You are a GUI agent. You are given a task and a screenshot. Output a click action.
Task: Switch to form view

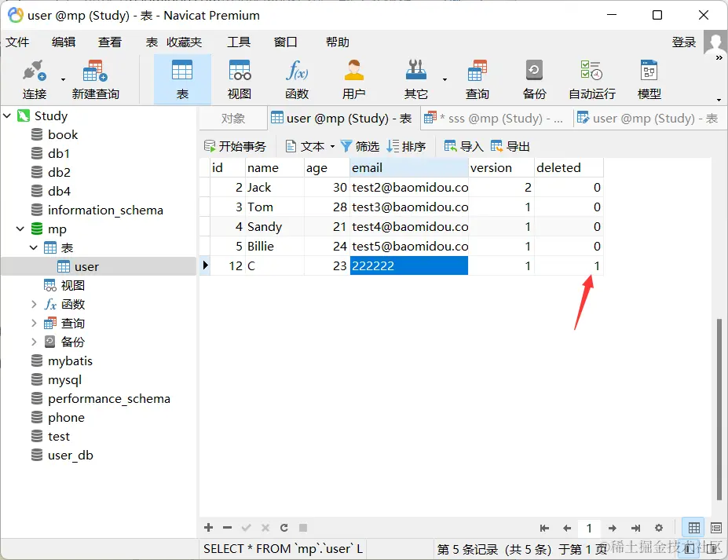[716, 528]
